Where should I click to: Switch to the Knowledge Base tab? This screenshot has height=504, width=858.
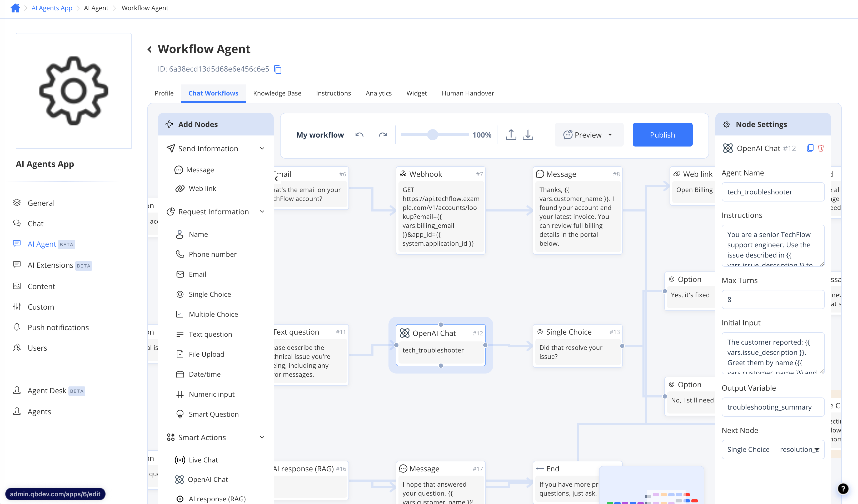point(277,93)
